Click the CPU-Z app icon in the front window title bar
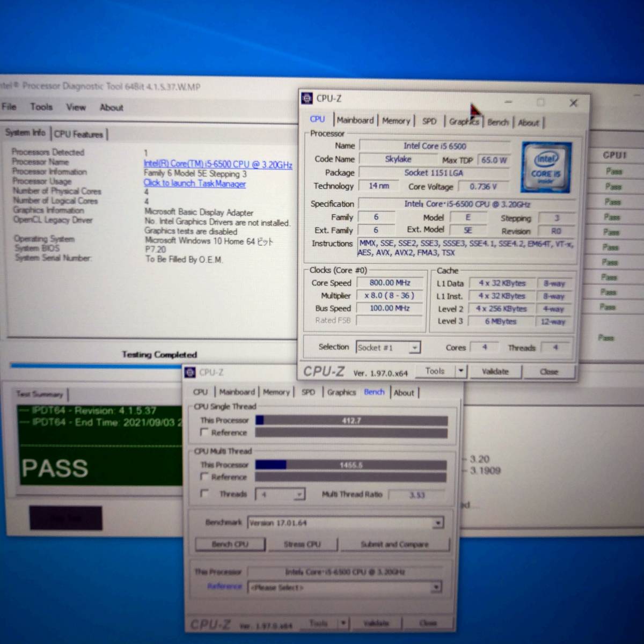 pos(307,98)
